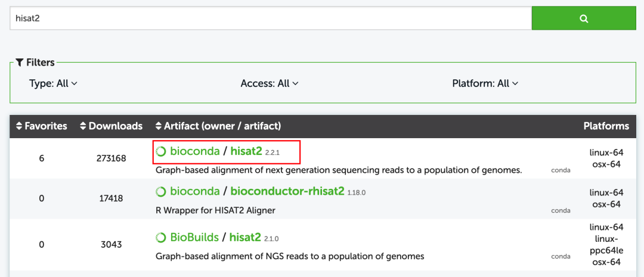Click the Artifact (owner / artifact) header
This screenshot has height=277, width=644.
tap(222, 126)
